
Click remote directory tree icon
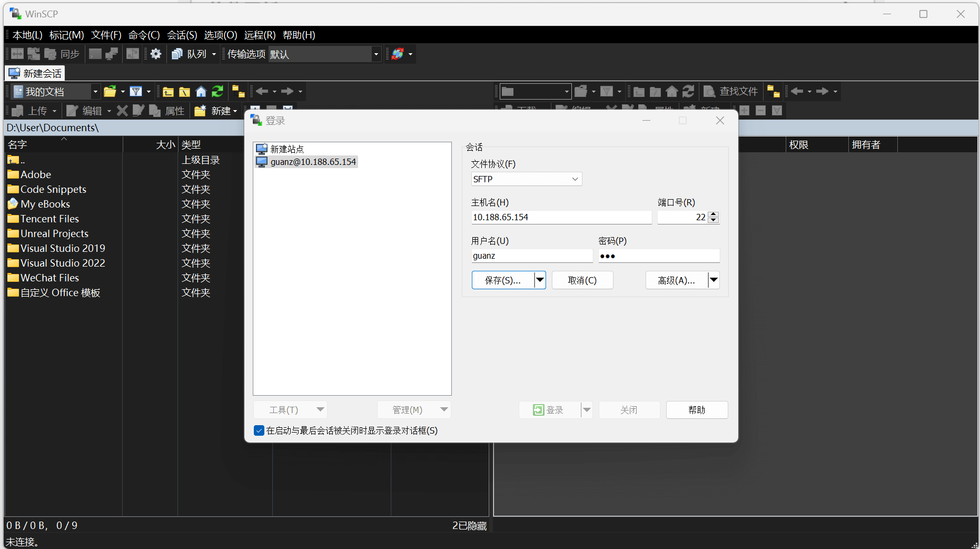pyautogui.click(x=774, y=92)
